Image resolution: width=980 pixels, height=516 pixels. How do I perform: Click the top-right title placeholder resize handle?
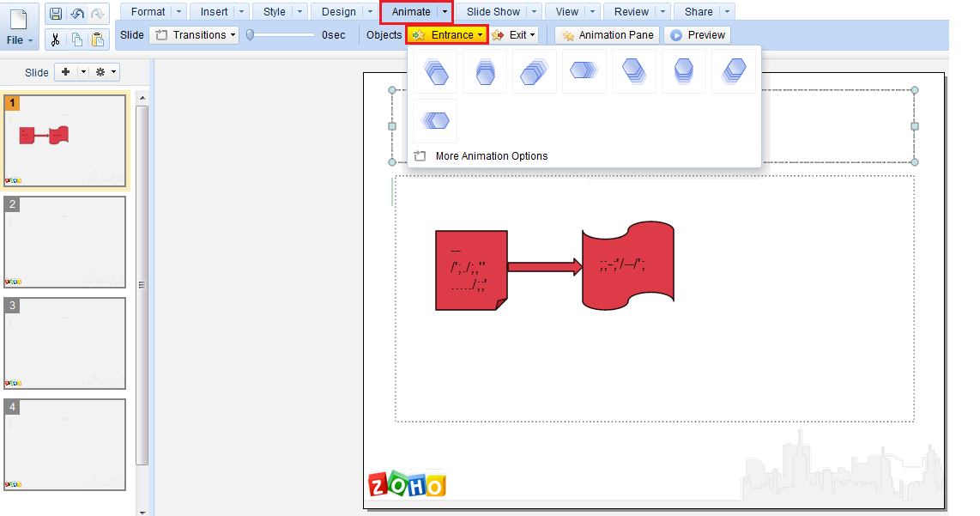click(915, 90)
